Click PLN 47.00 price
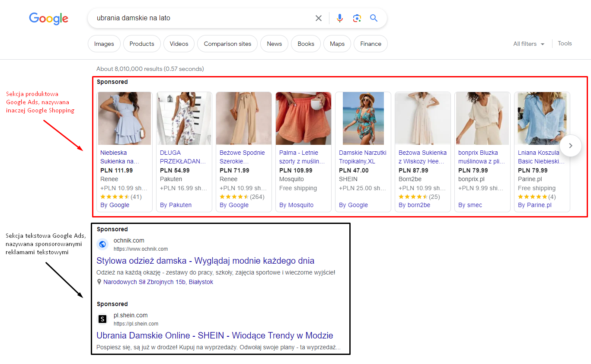Viewport: 591px width, 364px height. pos(354,170)
